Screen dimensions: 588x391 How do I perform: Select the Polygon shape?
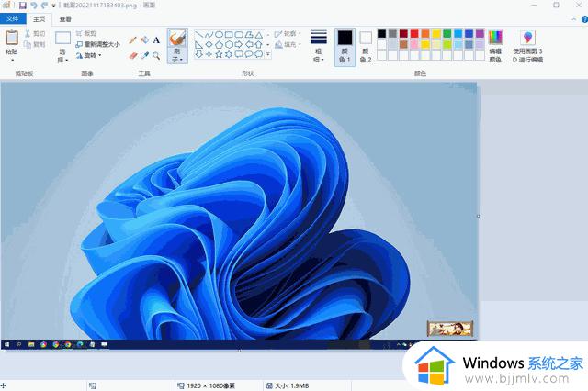point(249,35)
